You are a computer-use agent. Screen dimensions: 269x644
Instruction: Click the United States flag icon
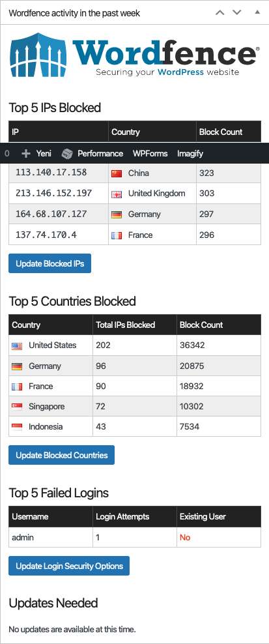[17, 346]
